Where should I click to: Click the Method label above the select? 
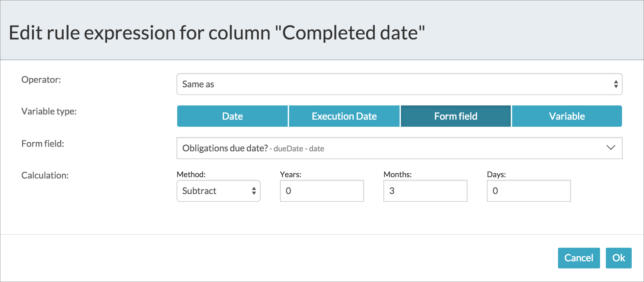191,174
